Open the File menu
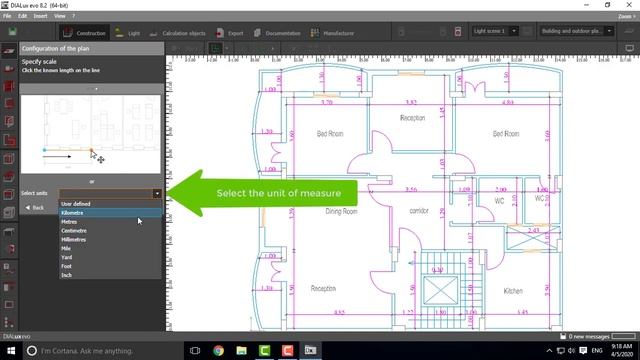Screen dimensions: 640x360 point(7,16)
